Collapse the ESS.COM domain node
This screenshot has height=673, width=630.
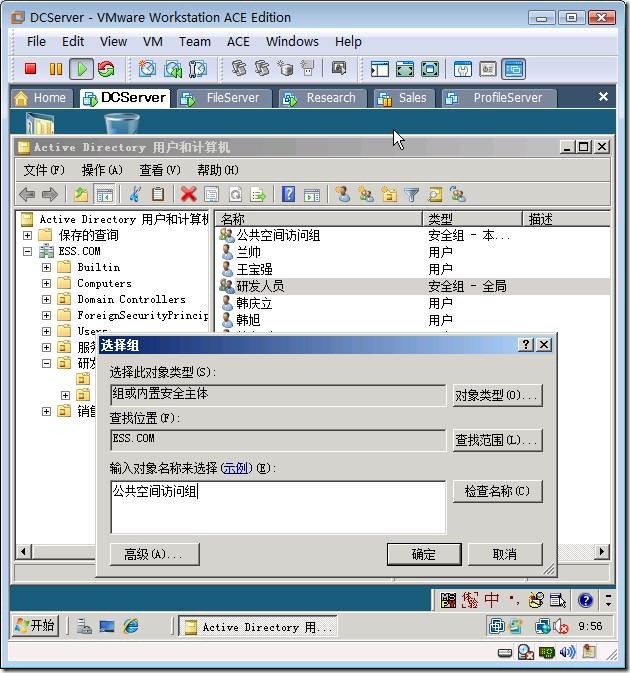coord(27,251)
